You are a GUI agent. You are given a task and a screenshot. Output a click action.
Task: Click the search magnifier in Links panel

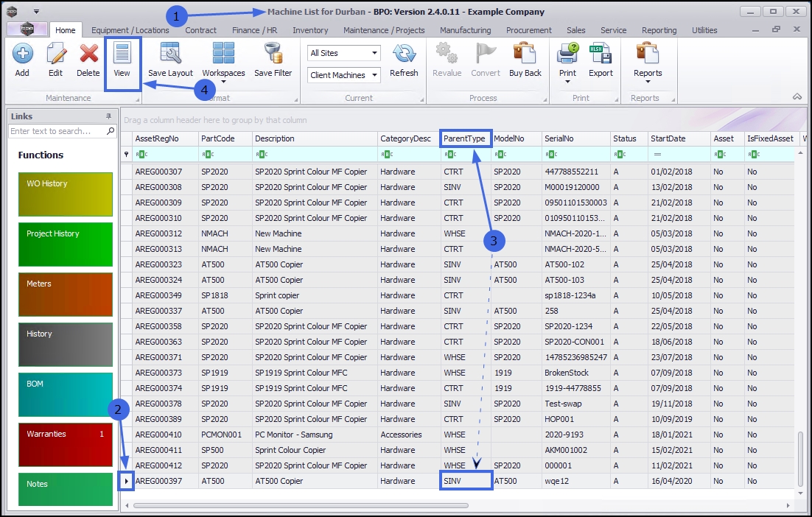tap(111, 131)
